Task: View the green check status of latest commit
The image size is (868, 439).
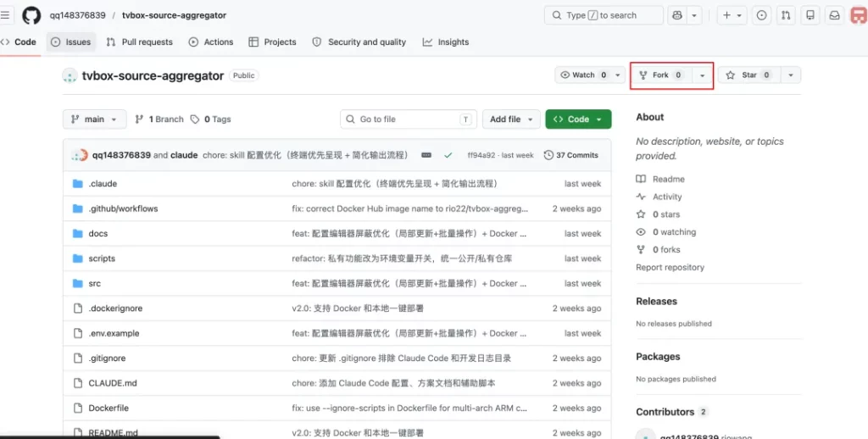Action: click(448, 156)
